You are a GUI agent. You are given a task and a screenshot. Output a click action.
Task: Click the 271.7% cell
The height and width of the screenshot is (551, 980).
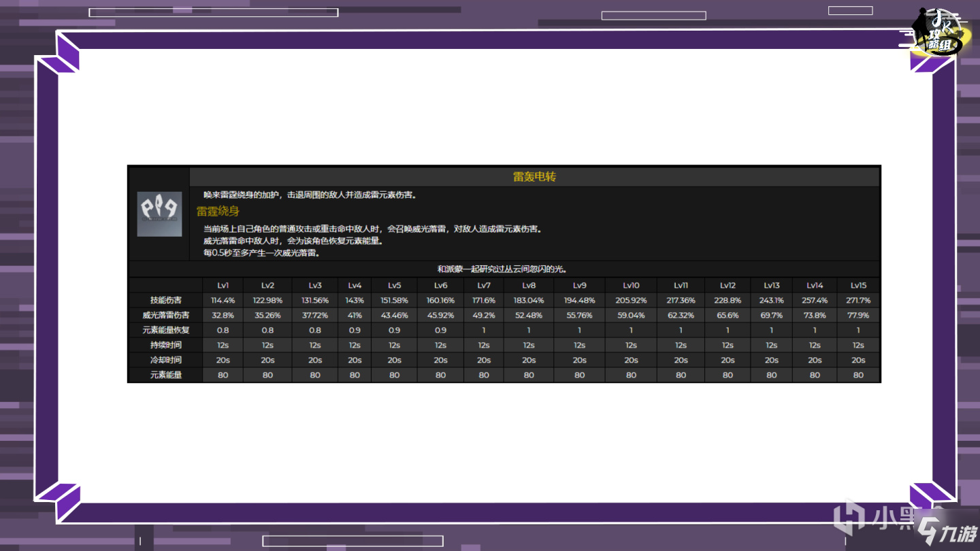click(x=858, y=300)
